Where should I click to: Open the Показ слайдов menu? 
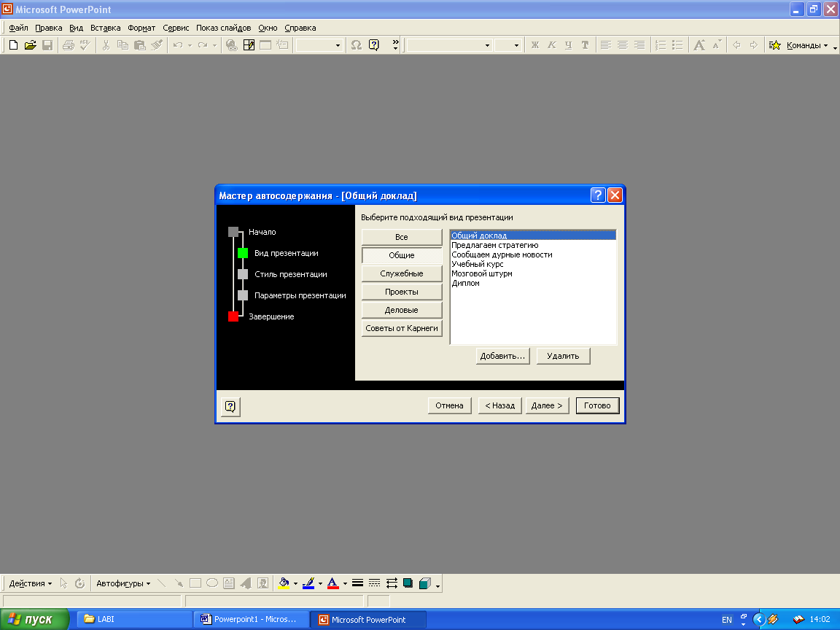223,28
